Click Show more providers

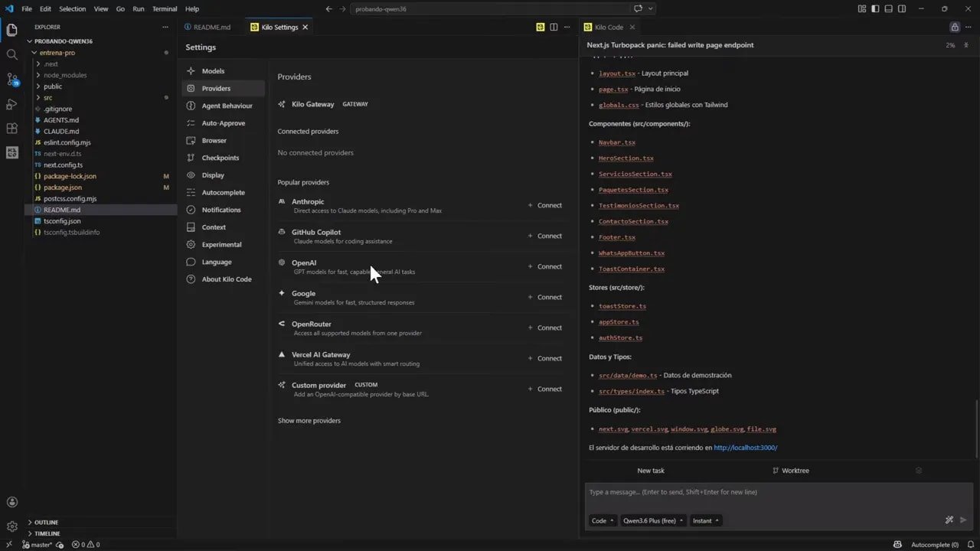point(309,421)
